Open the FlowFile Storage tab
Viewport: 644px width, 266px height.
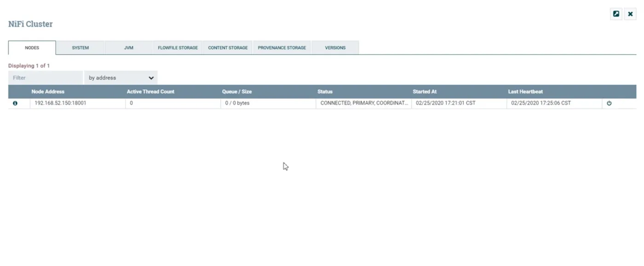point(178,48)
